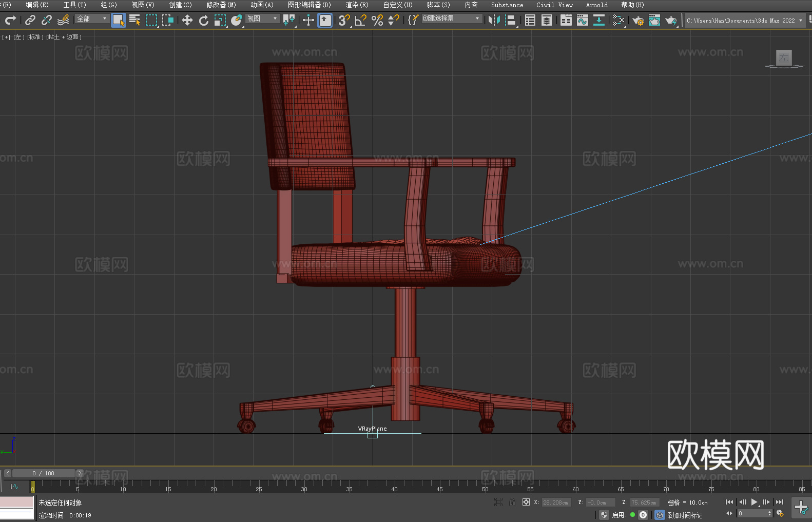Click the time slider right arrow
812x522 pixels.
point(80,473)
